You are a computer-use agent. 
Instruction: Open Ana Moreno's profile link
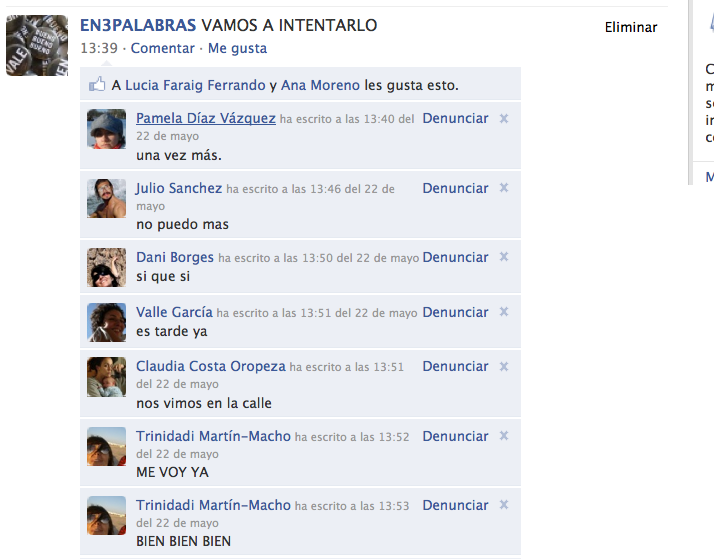(x=320, y=85)
